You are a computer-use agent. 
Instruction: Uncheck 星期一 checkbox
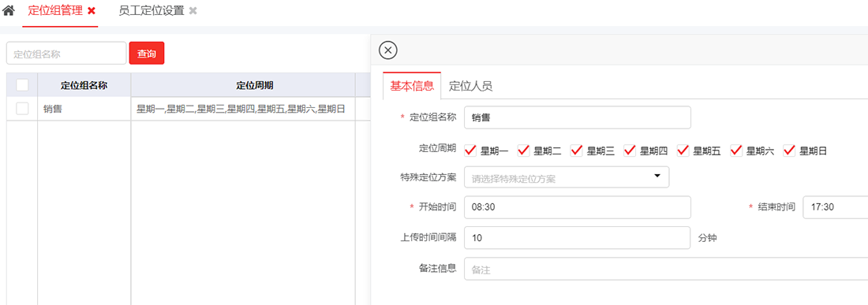click(470, 151)
